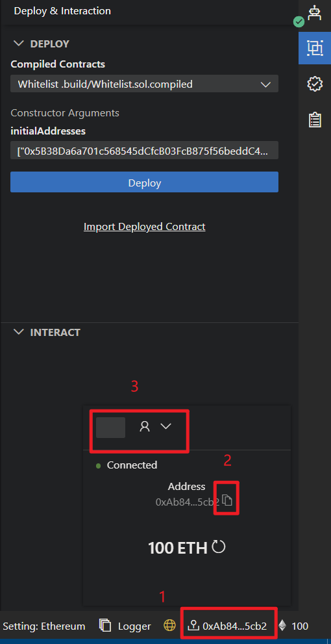Click the initialAddresses input field
Screen dimensions: 331x644
(144, 150)
